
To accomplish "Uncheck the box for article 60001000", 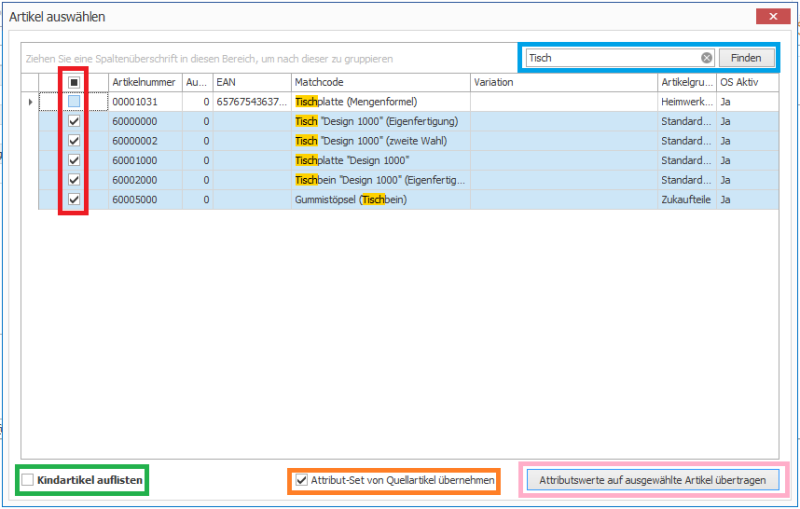I will (x=74, y=161).
